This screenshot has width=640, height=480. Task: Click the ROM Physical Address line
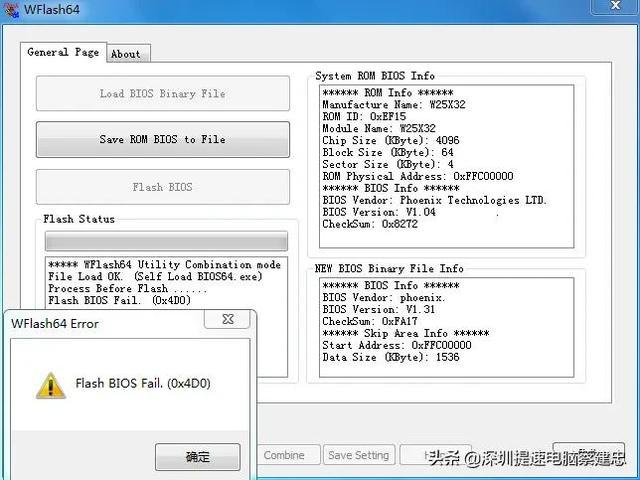418,176
